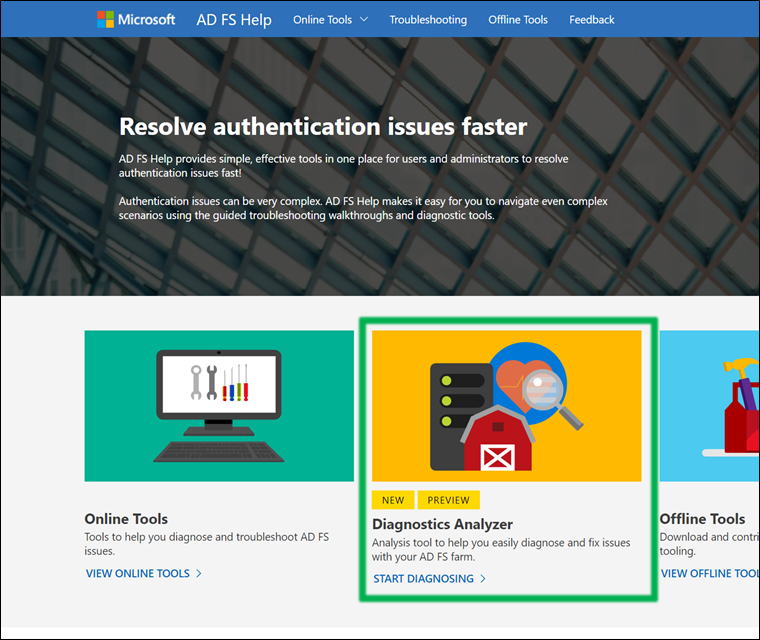Open the AD FS Help home link
Screen dimensions: 760x640
click(234, 20)
